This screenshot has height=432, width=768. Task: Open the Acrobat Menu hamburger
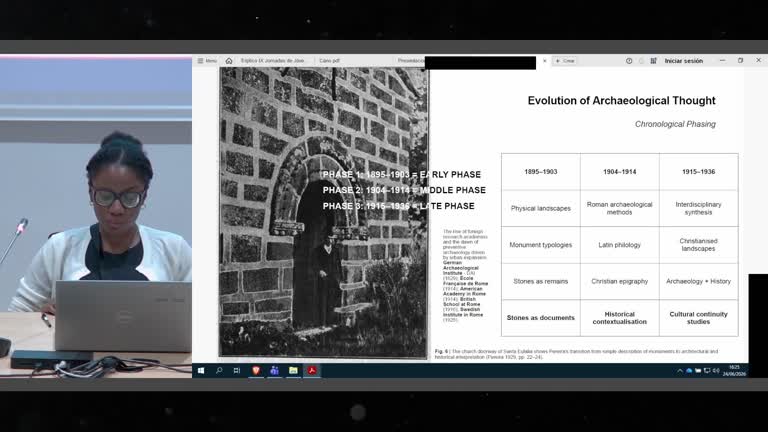coord(207,61)
